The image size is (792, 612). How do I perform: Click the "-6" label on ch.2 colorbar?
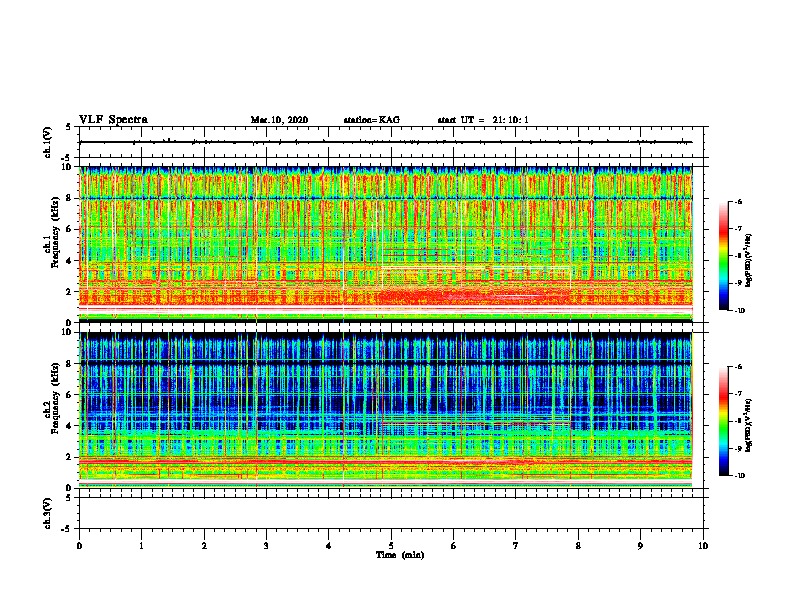[738, 367]
